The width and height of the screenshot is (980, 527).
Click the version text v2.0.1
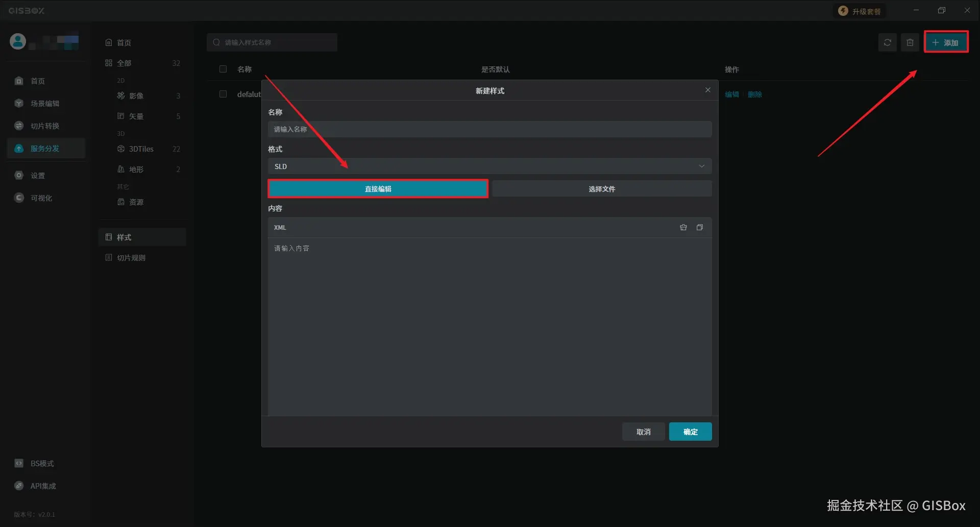tap(34, 514)
